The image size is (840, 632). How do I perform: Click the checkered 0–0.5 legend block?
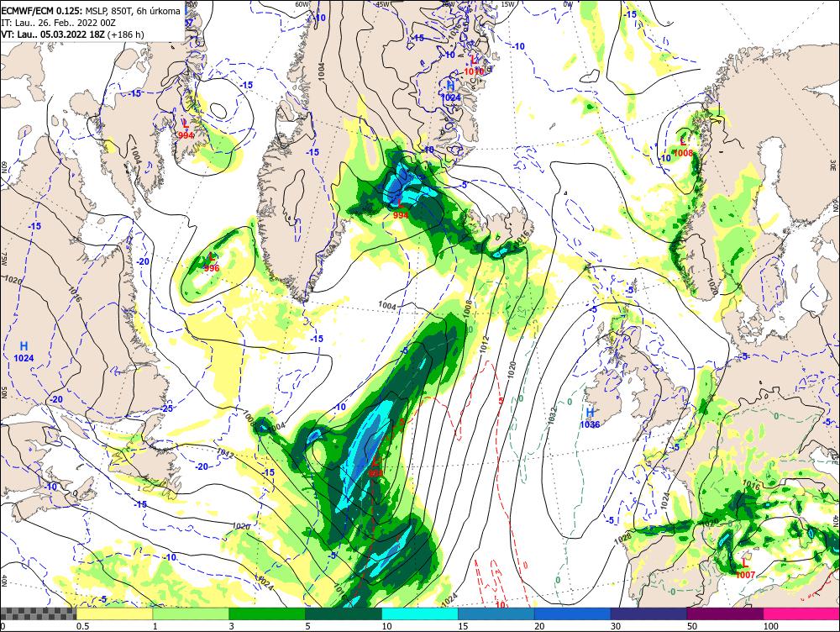pos(38,614)
